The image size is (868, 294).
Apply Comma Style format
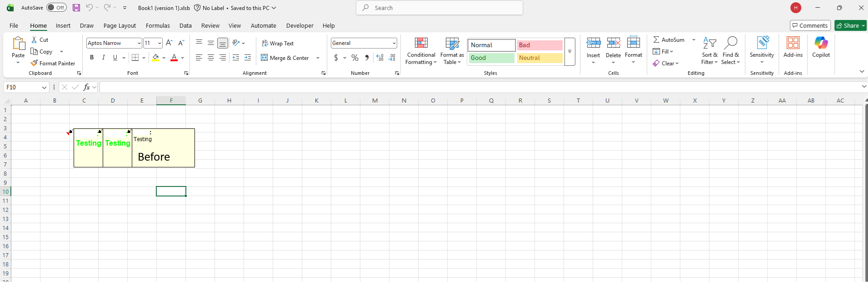click(x=367, y=58)
